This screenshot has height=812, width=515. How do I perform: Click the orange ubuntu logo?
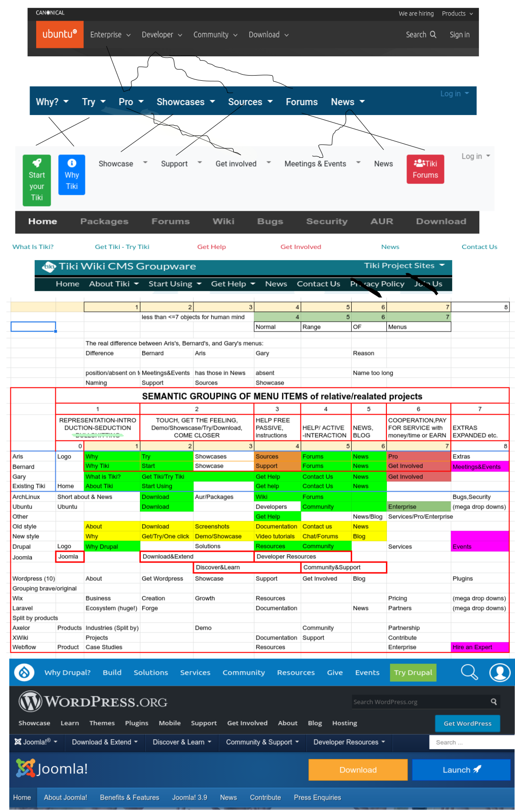(60, 34)
